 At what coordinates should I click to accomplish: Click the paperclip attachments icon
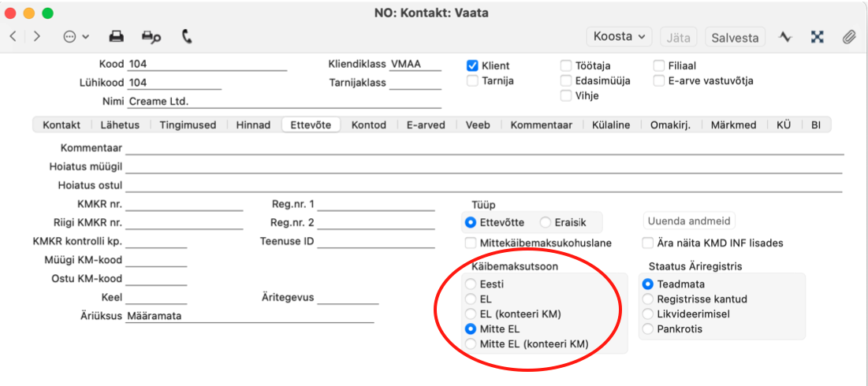pos(848,37)
